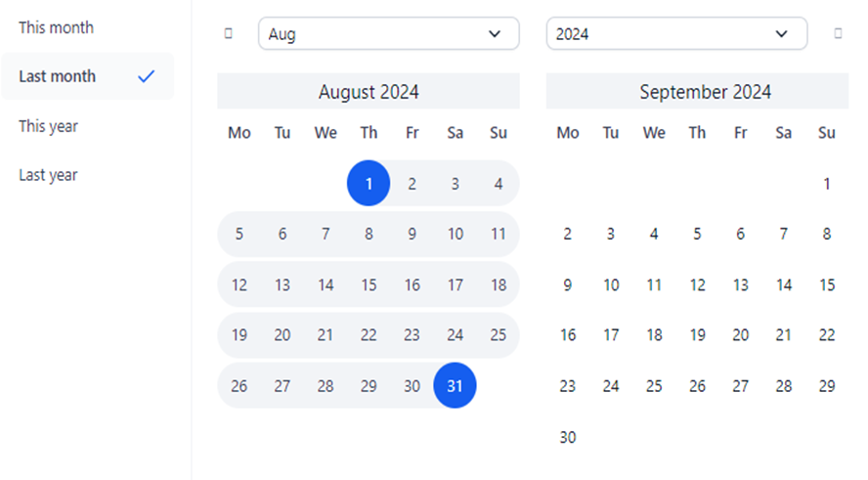Open the 2024 year dropdown

[x=676, y=34]
